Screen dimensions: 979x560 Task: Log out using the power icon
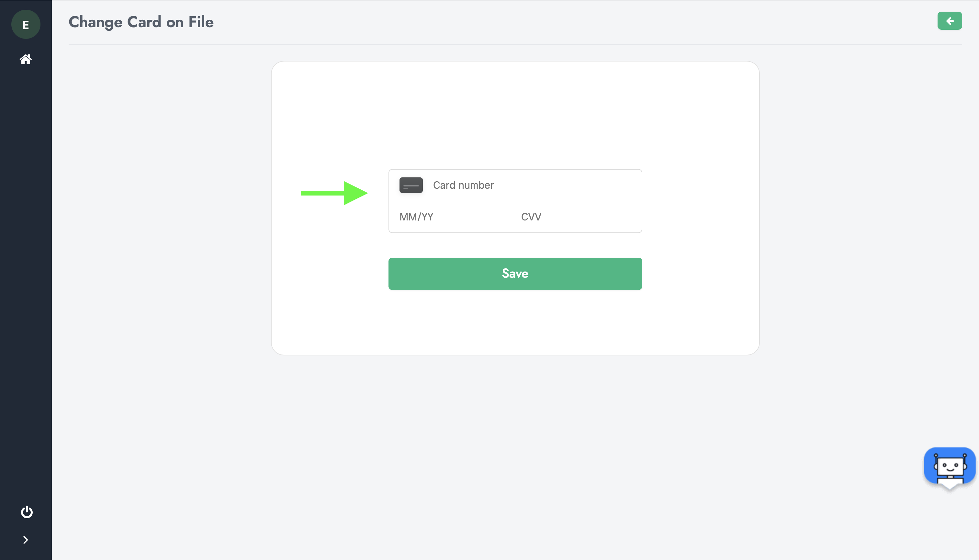click(27, 512)
